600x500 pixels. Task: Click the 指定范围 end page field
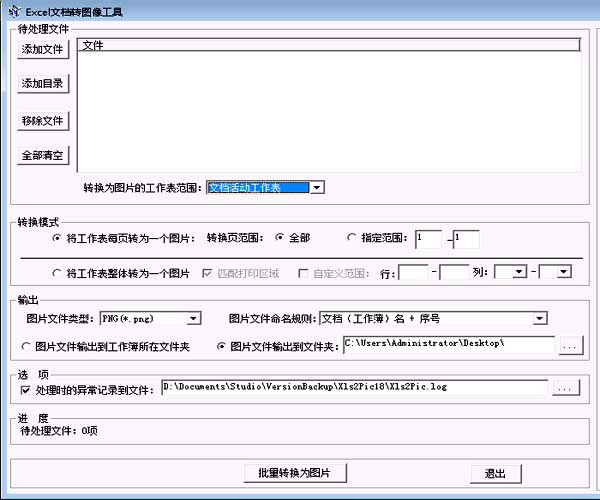click(466, 239)
